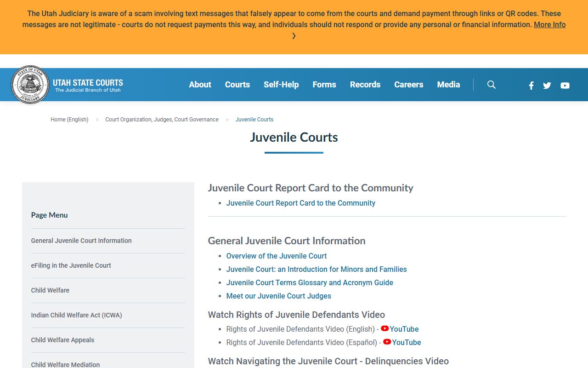588x368 pixels.
Task: Click Utah State Courts title text
Action: tap(88, 83)
